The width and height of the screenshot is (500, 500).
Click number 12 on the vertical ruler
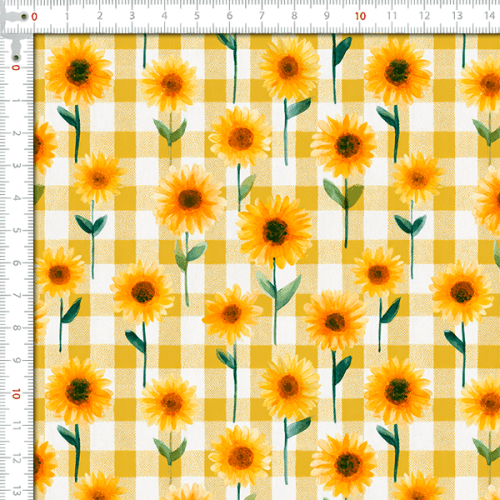pyautogui.click(x=16, y=459)
